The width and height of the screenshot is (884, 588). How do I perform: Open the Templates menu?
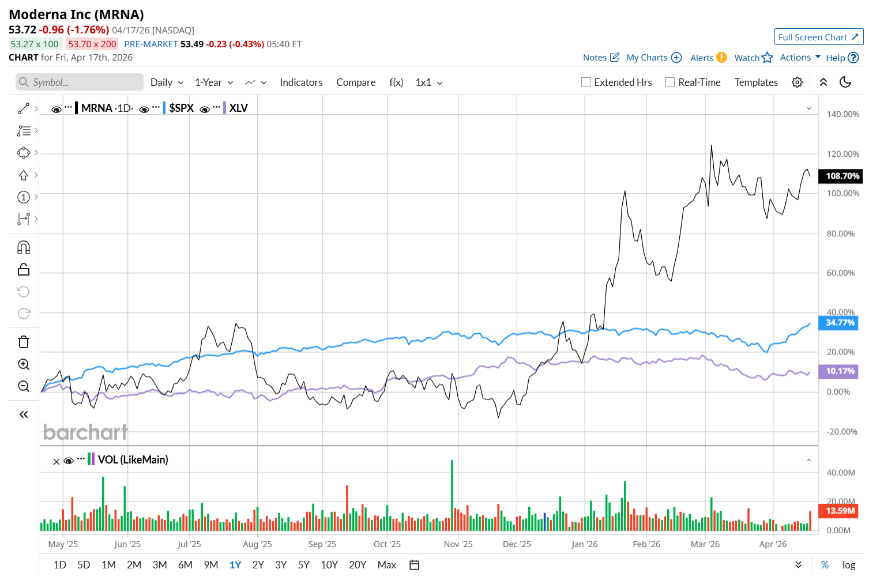tap(756, 82)
